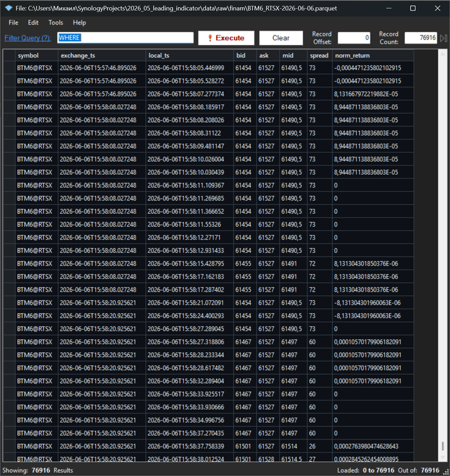This screenshot has width=450, height=476.
Task: Click the vertical scrollbar thumb
Action: pyautogui.click(x=443, y=446)
